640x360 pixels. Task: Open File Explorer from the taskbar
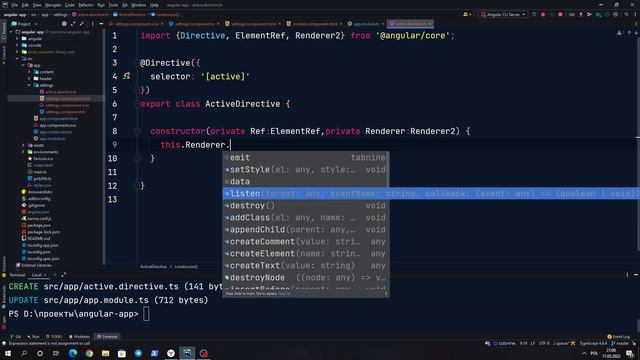tap(106, 353)
